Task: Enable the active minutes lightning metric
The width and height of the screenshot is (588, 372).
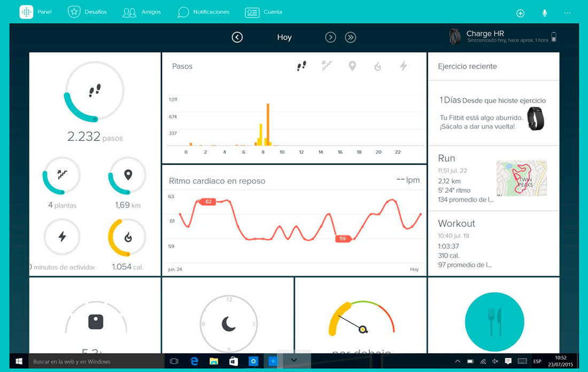Action: click(x=404, y=66)
